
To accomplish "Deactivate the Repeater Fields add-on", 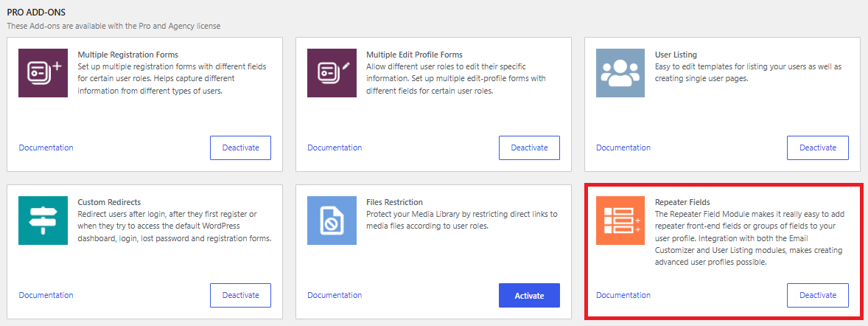I will (818, 295).
